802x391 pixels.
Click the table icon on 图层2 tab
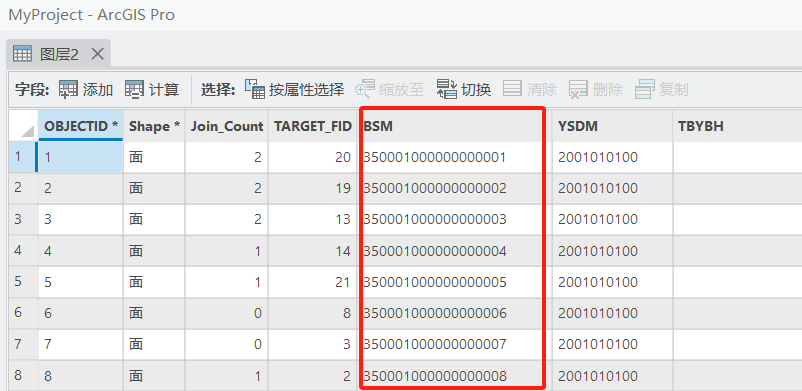pyautogui.click(x=23, y=54)
